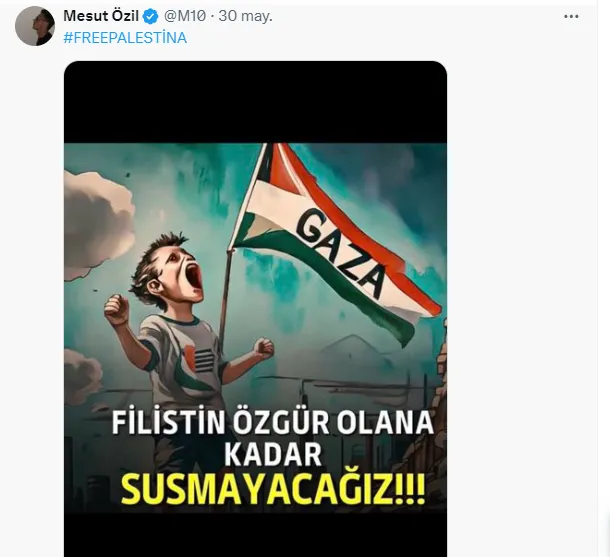Viewport: 610px width, 557px height.
Task: Open the three-dot more options menu
Action: pos(571,16)
